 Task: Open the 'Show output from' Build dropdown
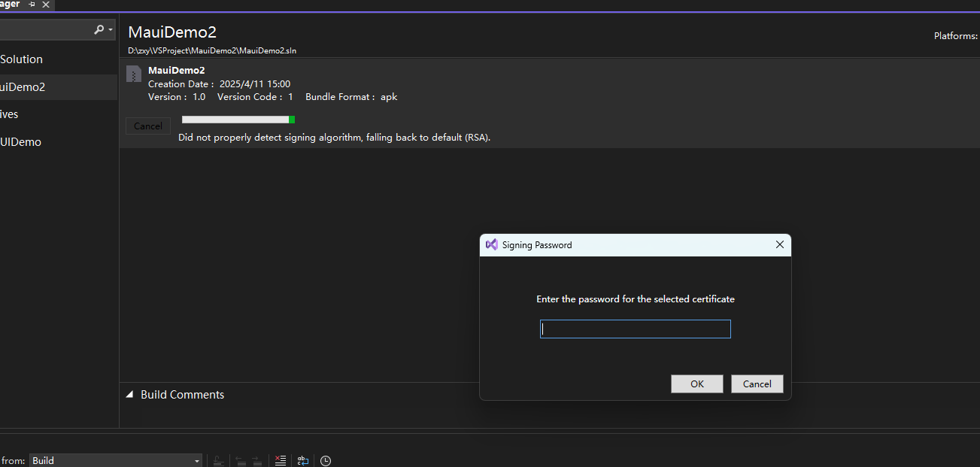point(116,460)
